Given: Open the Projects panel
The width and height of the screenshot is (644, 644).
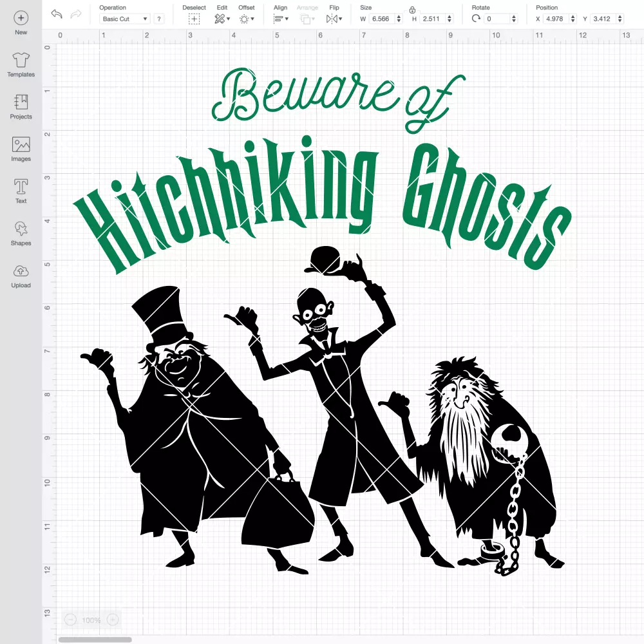Looking at the screenshot, I should (21, 107).
